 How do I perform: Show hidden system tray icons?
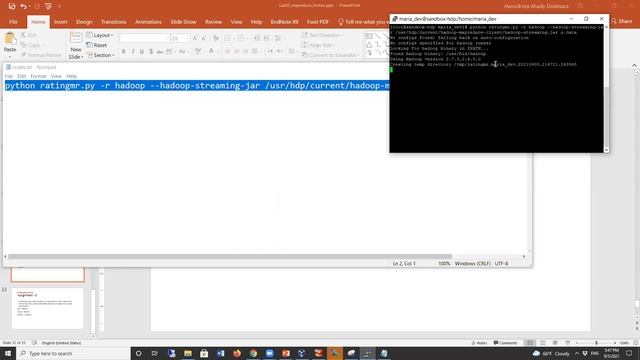coord(577,353)
